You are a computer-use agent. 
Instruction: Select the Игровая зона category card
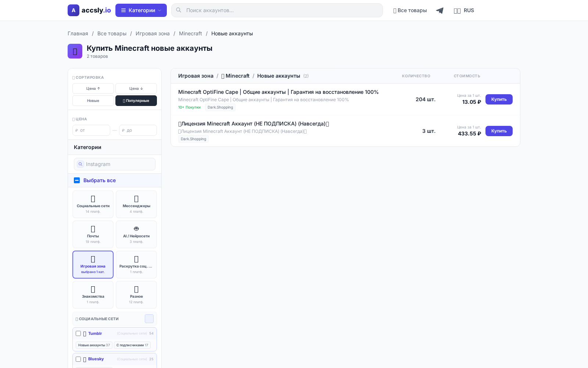[93, 265]
